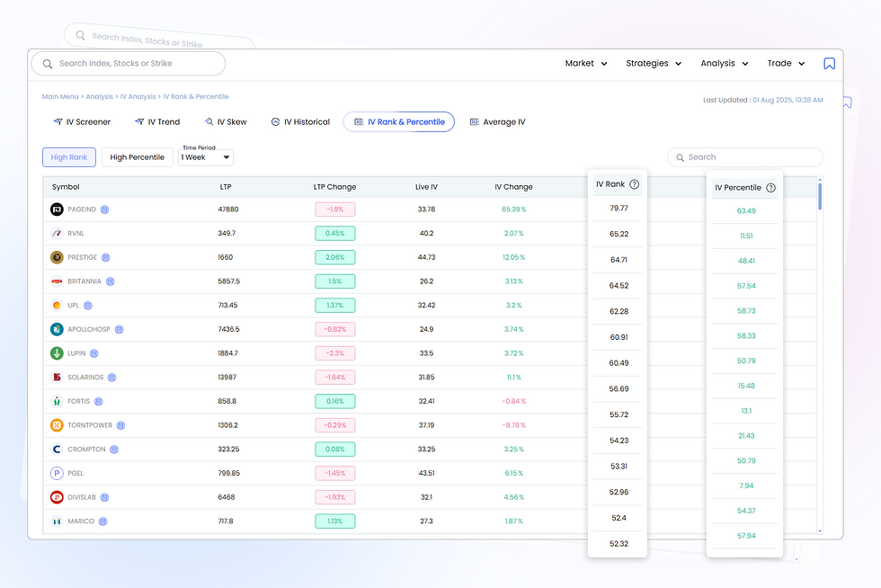Click the LTP column header
The image size is (881, 588).
226,187
